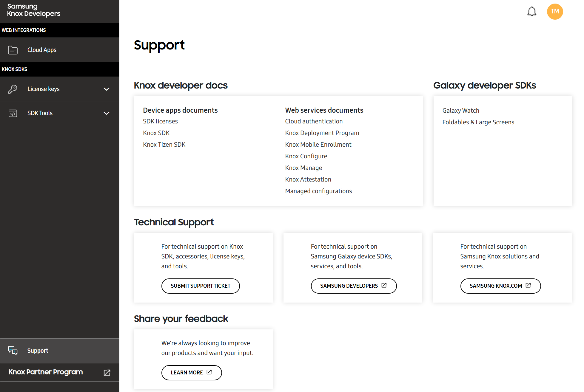The width and height of the screenshot is (584, 392).
Task: Open the TM user avatar menu
Action: pyautogui.click(x=555, y=12)
